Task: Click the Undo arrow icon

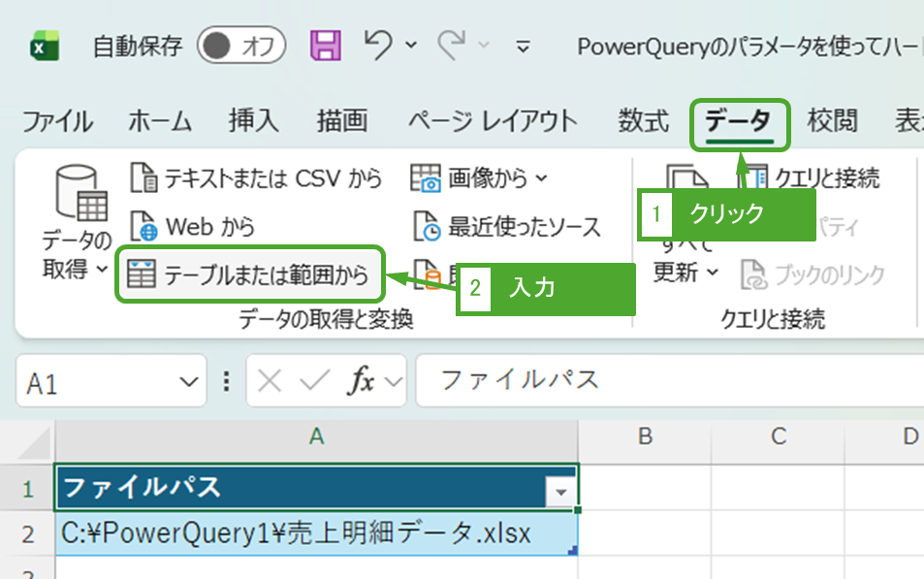Action: pos(378,45)
